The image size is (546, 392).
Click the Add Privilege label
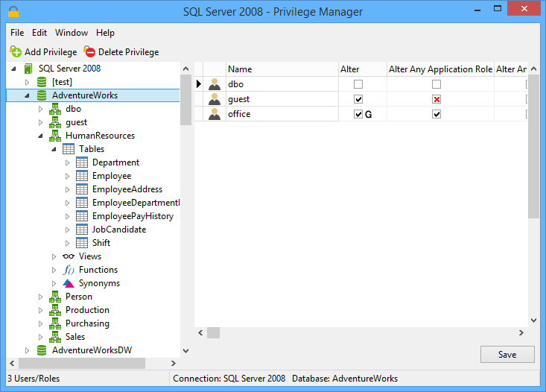pyautogui.click(x=51, y=52)
